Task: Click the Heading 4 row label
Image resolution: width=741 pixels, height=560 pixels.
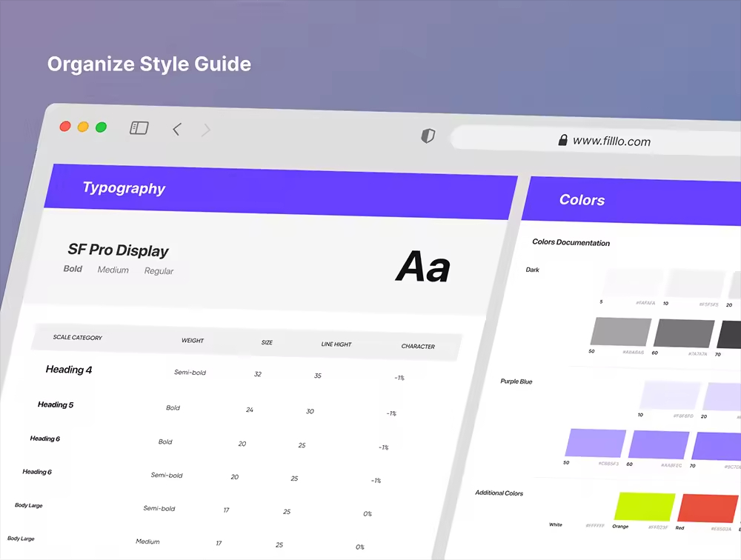Action: [69, 370]
